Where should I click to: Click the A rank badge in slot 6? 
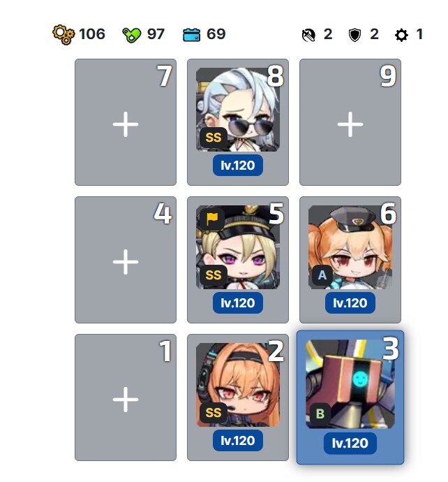point(322,275)
